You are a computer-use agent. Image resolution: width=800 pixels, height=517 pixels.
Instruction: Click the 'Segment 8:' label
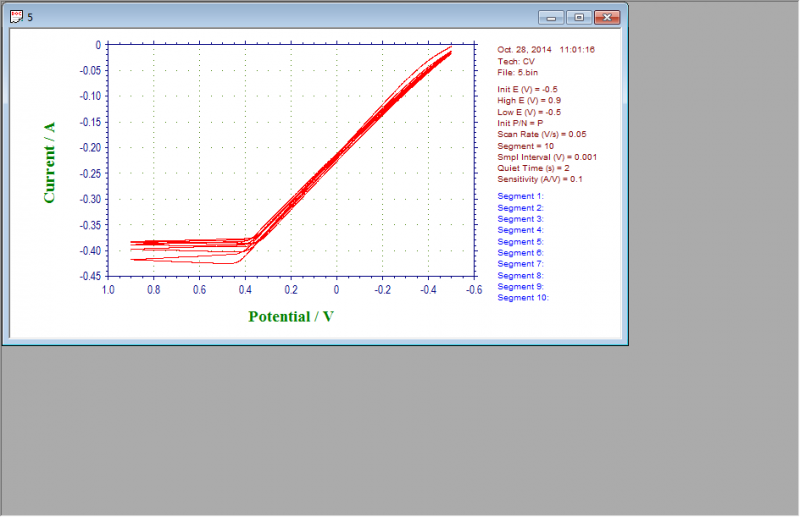coord(521,276)
